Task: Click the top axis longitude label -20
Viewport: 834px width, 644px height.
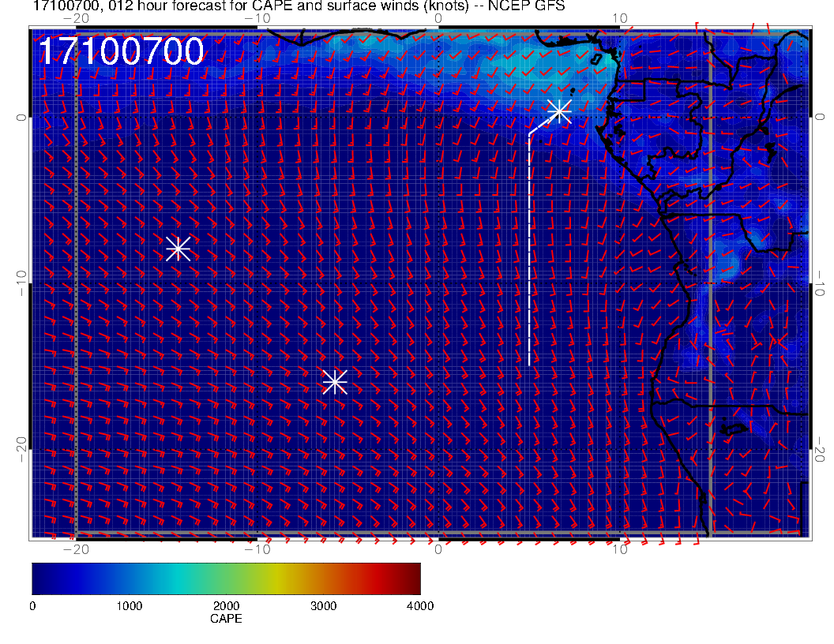Action: (76, 18)
